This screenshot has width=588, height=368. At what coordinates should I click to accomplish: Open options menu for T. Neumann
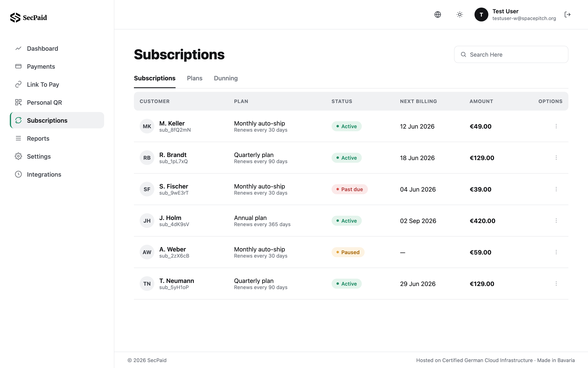556,284
